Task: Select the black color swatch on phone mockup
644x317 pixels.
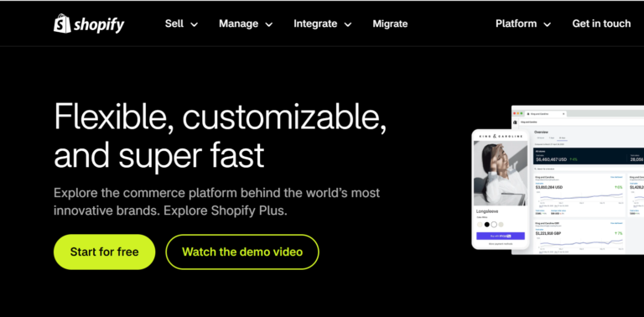Action: 487,225
